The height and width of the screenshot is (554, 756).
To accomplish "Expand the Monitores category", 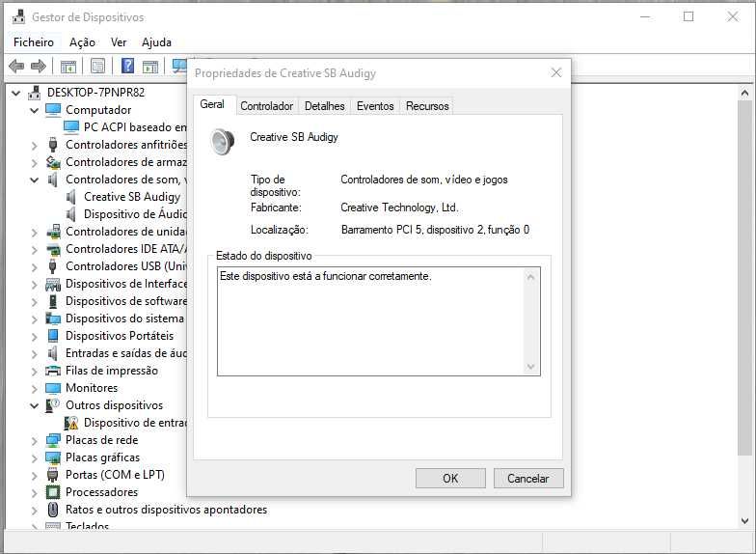I will [x=35, y=388].
